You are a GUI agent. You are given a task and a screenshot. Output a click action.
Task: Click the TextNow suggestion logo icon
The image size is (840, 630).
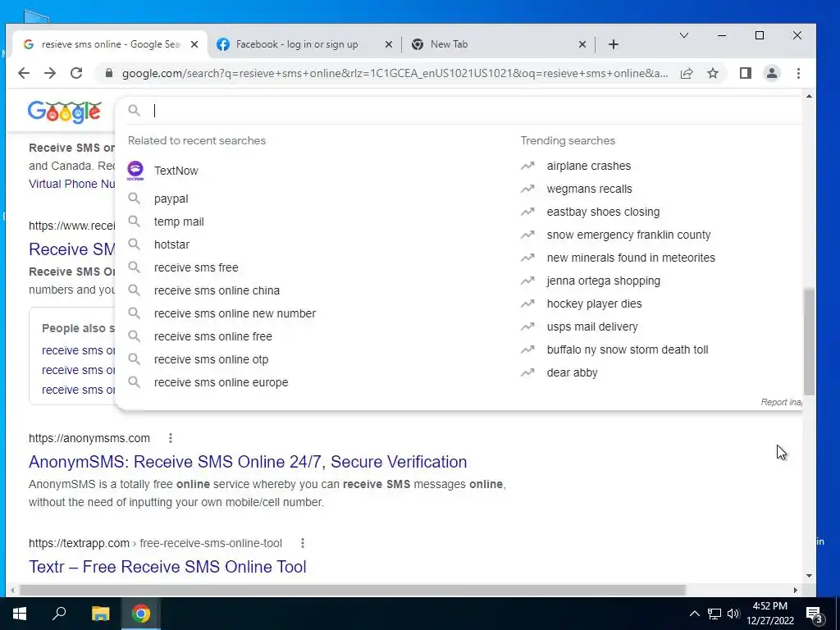[x=135, y=171]
